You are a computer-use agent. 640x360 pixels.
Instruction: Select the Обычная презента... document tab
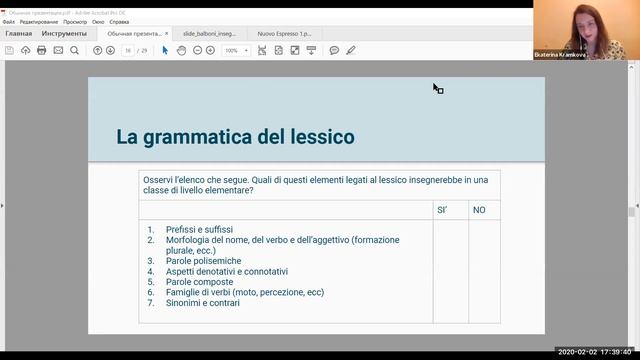point(134,34)
